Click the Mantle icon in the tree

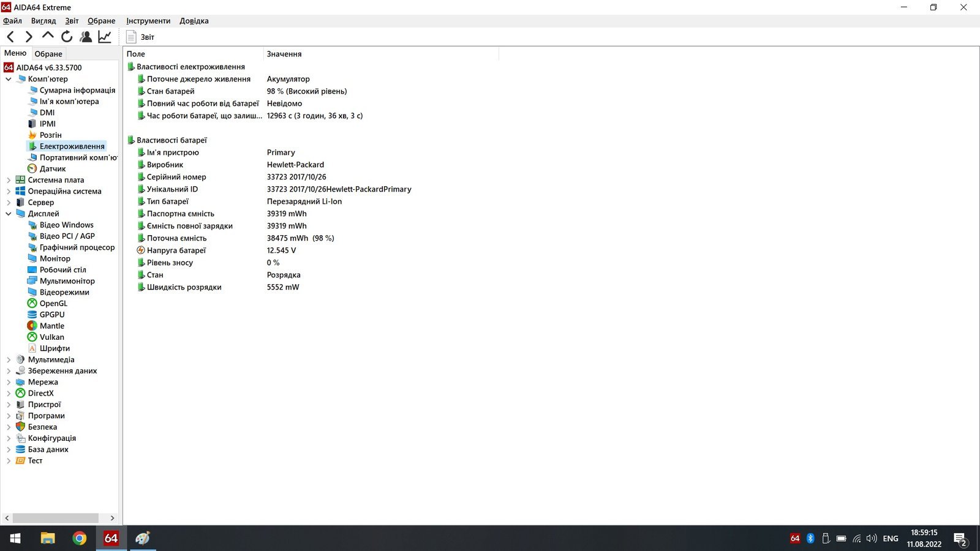(32, 326)
